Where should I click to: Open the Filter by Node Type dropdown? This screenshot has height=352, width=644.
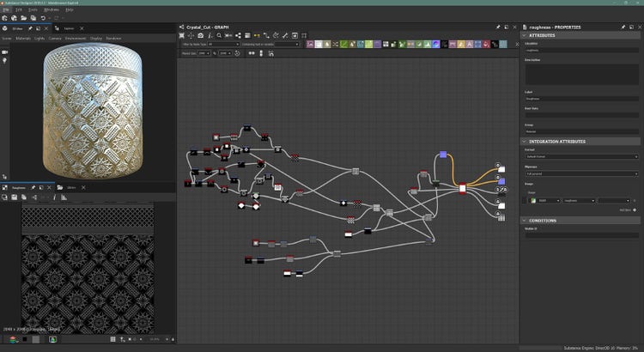pyautogui.click(x=222, y=44)
